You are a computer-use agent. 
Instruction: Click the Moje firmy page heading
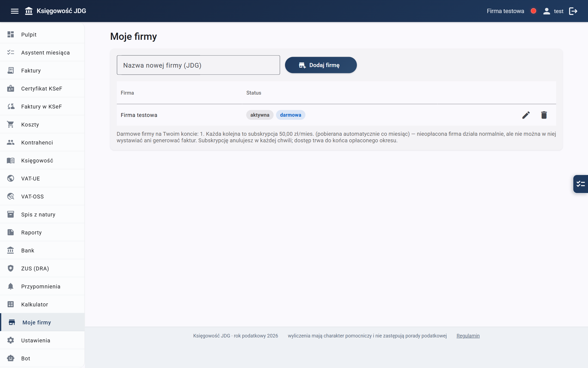coord(133,37)
